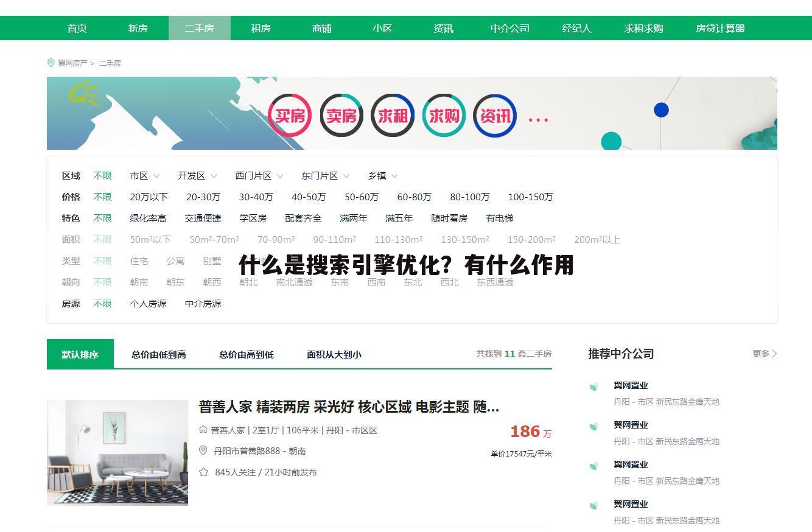
Task: Expand the 乡镇 dropdown
Action: tap(382, 175)
